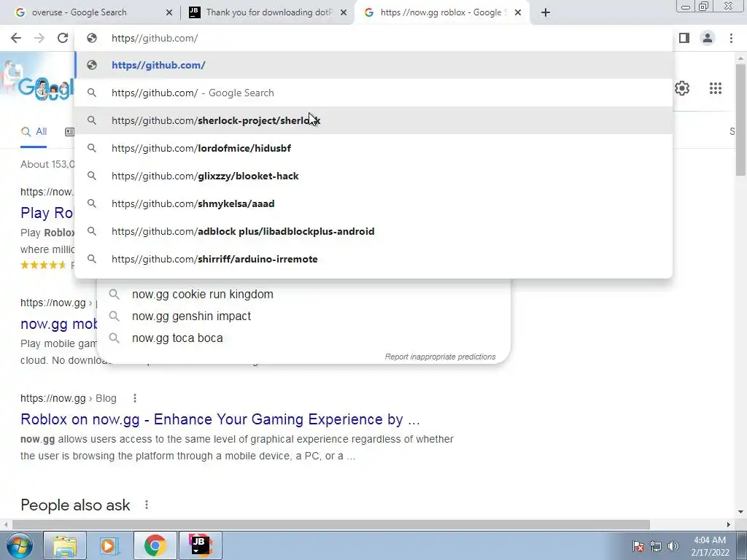Click the network icon in system tray
747x560 pixels.
[x=656, y=546]
